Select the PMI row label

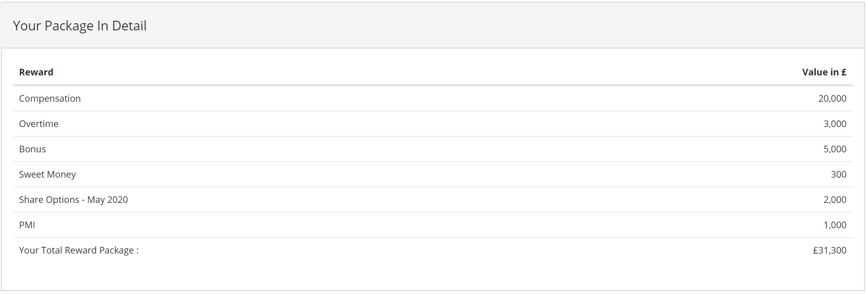coord(27,225)
